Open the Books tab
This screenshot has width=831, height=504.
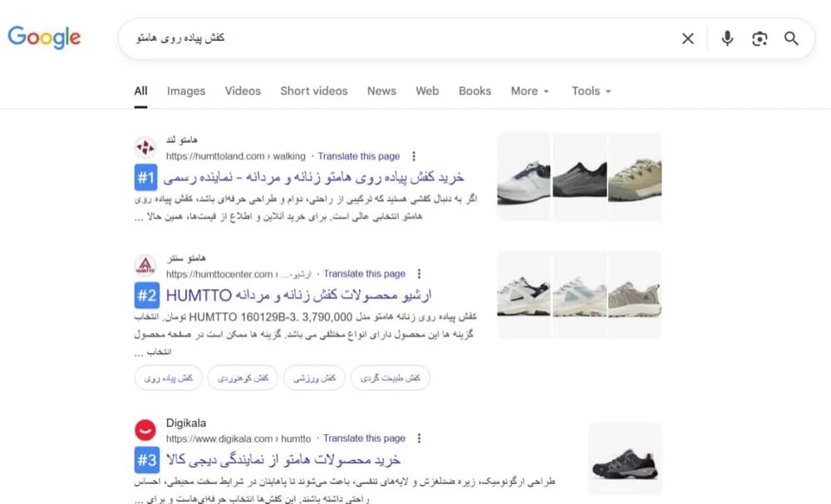pos(475,91)
